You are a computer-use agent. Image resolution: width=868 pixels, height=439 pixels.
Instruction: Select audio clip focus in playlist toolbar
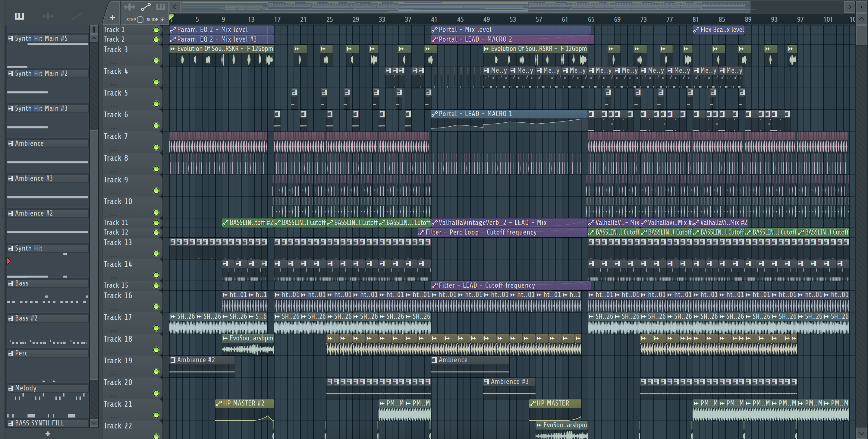[x=129, y=7]
